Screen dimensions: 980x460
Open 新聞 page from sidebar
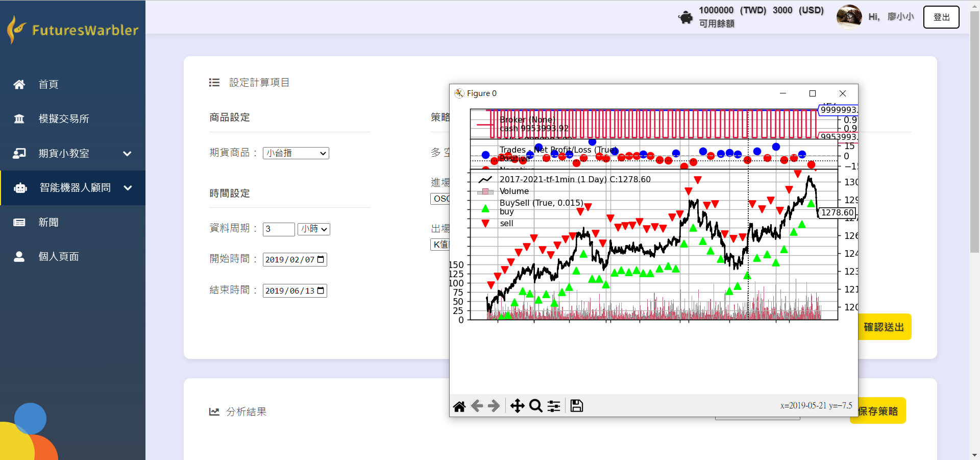(48, 223)
